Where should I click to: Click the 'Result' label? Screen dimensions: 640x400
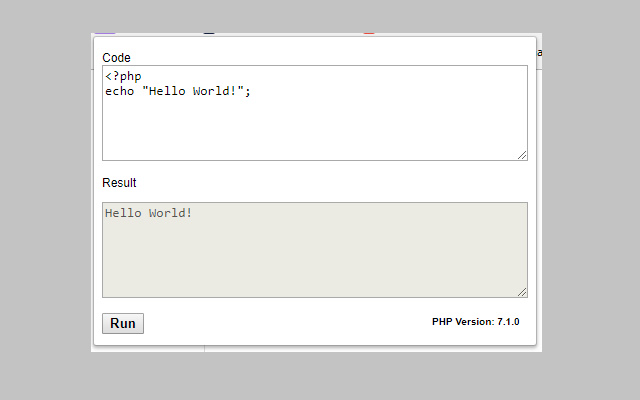pyautogui.click(x=119, y=182)
